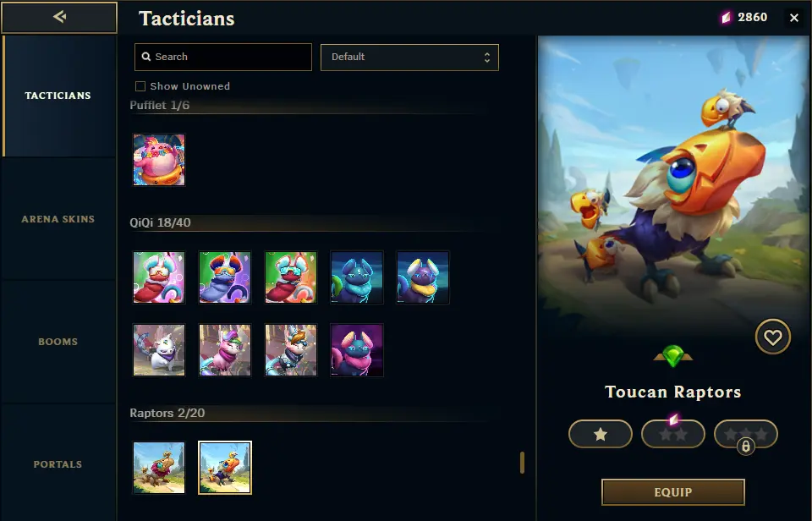Open the Arena Skins tab
The image size is (812, 521).
58,219
